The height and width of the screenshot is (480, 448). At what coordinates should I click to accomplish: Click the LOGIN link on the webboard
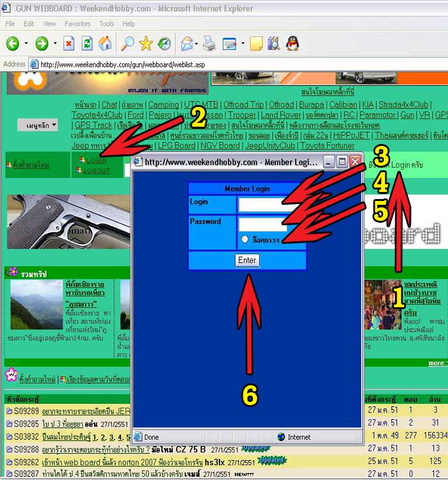[96, 160]
